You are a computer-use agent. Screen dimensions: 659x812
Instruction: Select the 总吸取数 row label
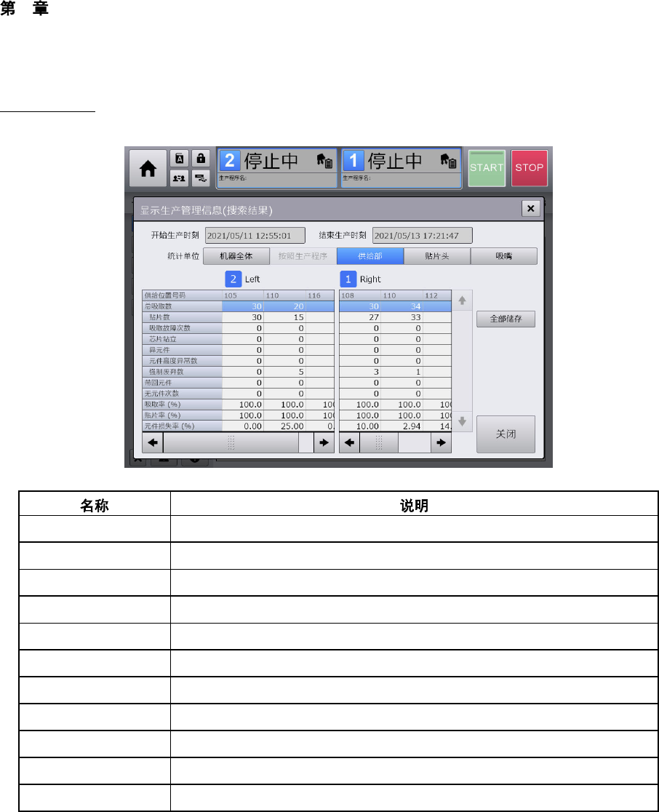(x=183, y=306)
